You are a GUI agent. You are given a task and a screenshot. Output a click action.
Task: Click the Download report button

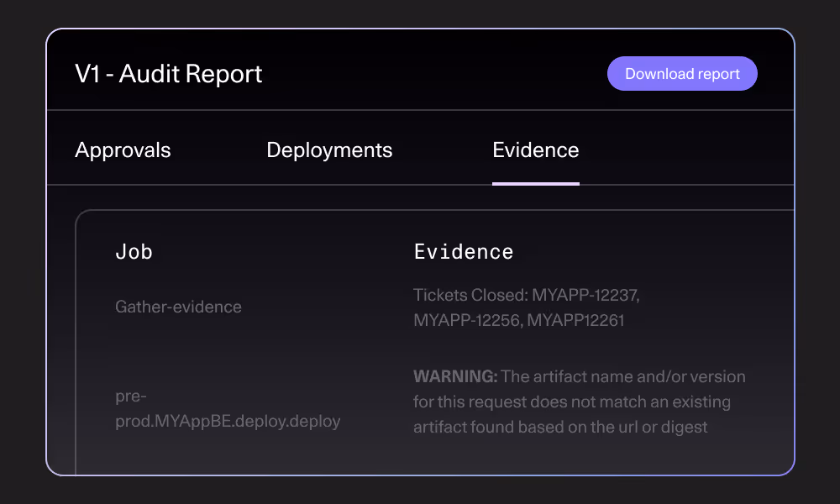click(x=682, y=73)
